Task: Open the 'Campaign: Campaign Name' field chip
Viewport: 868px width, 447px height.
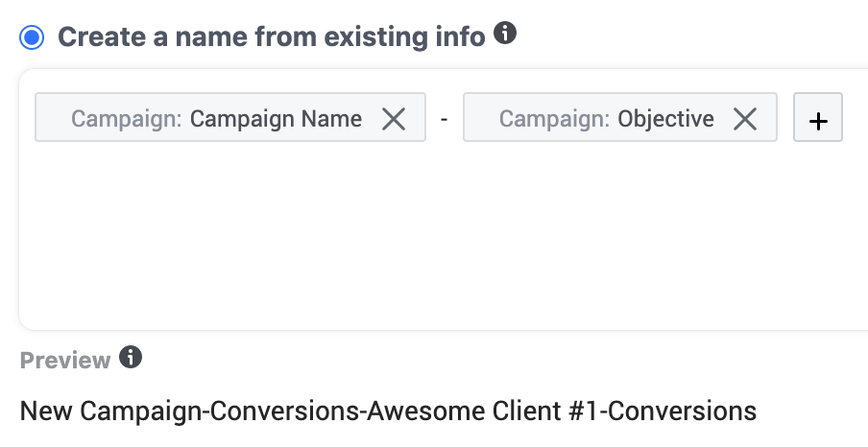Action: pos(230,117)
